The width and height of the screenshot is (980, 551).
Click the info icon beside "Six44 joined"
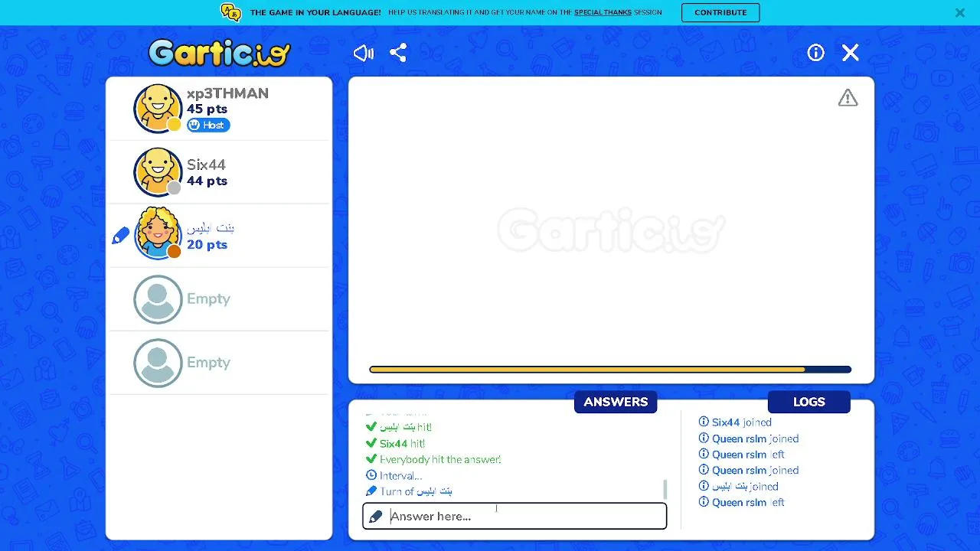pos(704,422)
